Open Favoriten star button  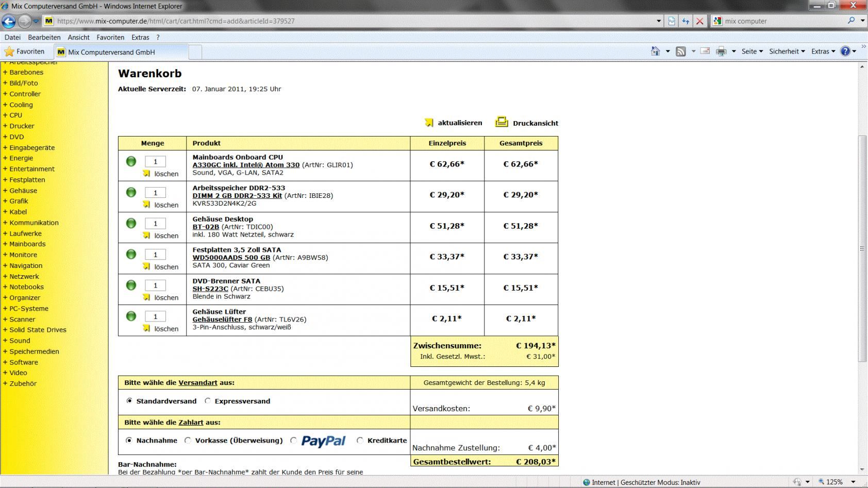click(x=24, y=52)
